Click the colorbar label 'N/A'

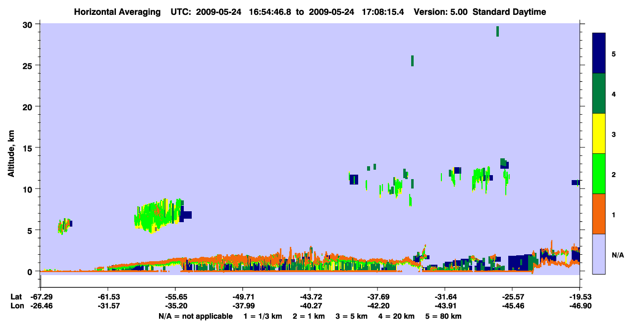[618, 255]
